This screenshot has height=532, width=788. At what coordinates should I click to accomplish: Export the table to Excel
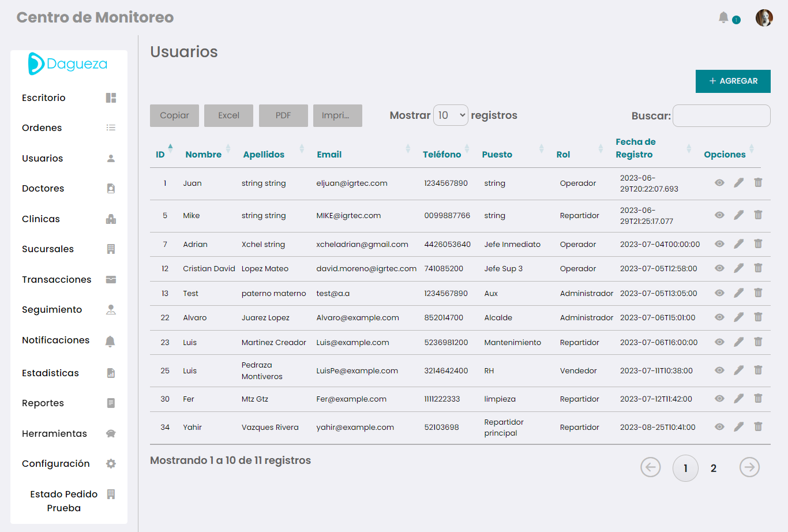(228, 115)
